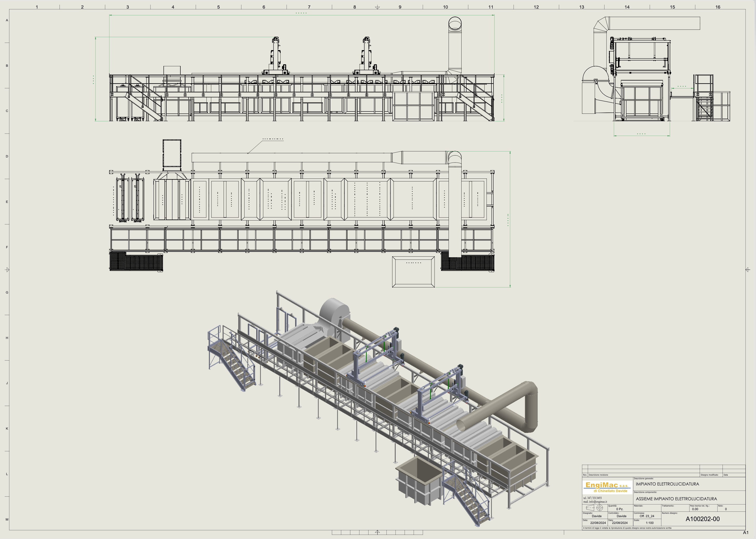Click the A1 sheet size label
Image resolution: width=756 pixels, height=539 pixels.
tap(746, 532)
